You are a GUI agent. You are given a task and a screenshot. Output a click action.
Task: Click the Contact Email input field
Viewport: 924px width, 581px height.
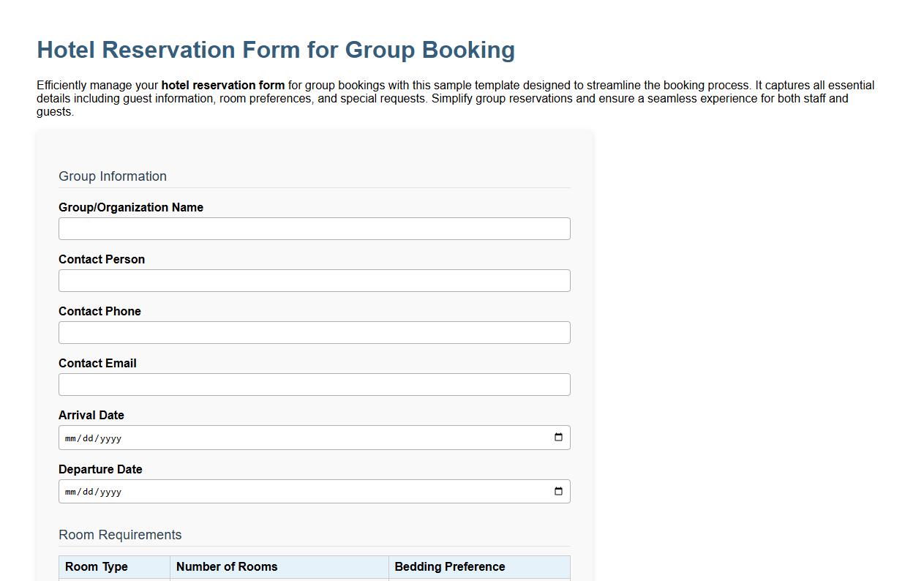314,384
